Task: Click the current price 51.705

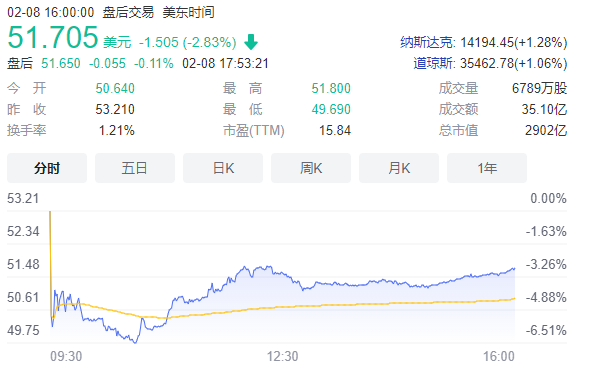Action: [53, 37]
